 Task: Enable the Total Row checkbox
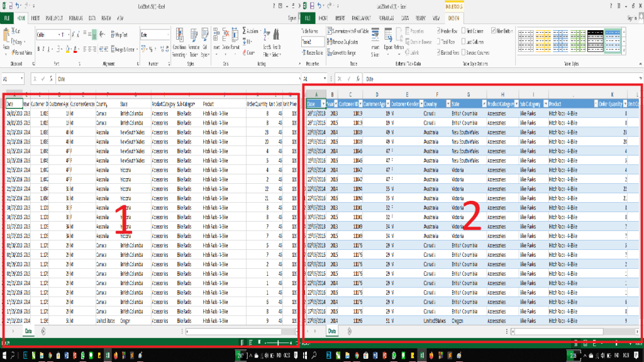click(x=438, y=42)
